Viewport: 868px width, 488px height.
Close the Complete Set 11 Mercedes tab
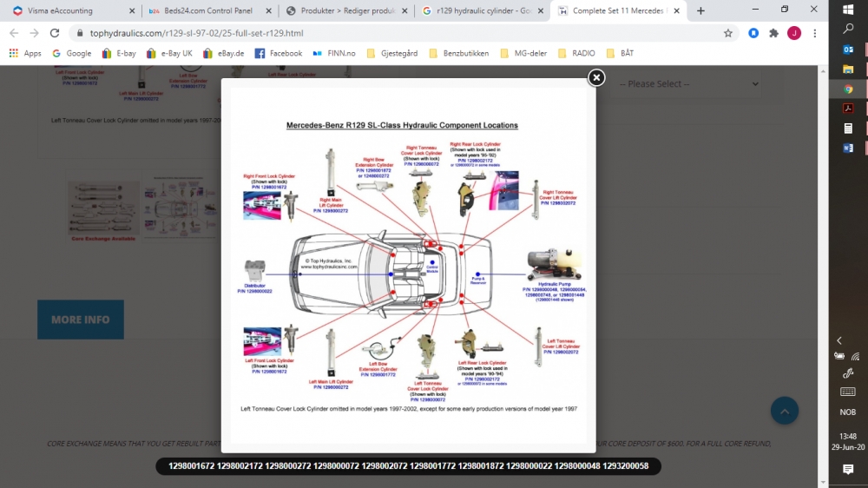[676, 10]
